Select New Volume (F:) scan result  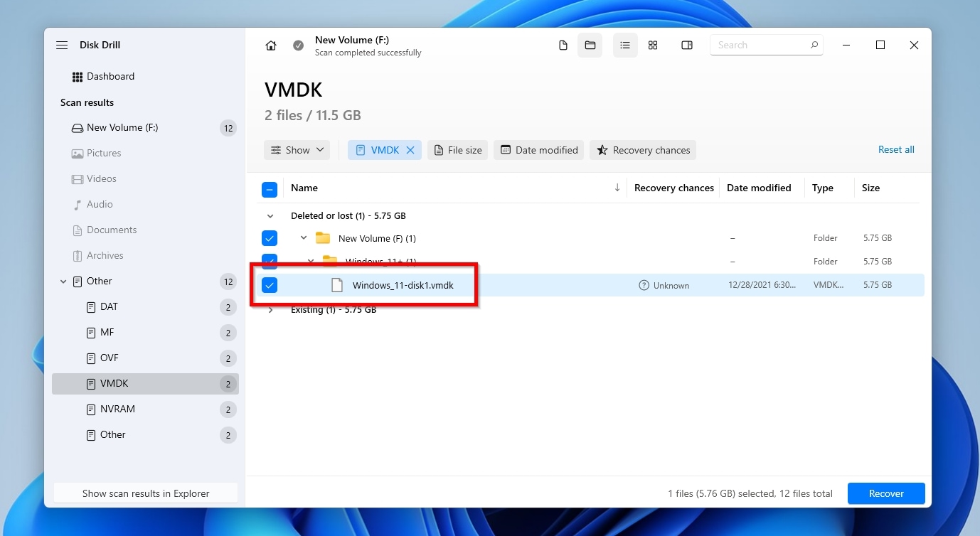tap(145, 128)
